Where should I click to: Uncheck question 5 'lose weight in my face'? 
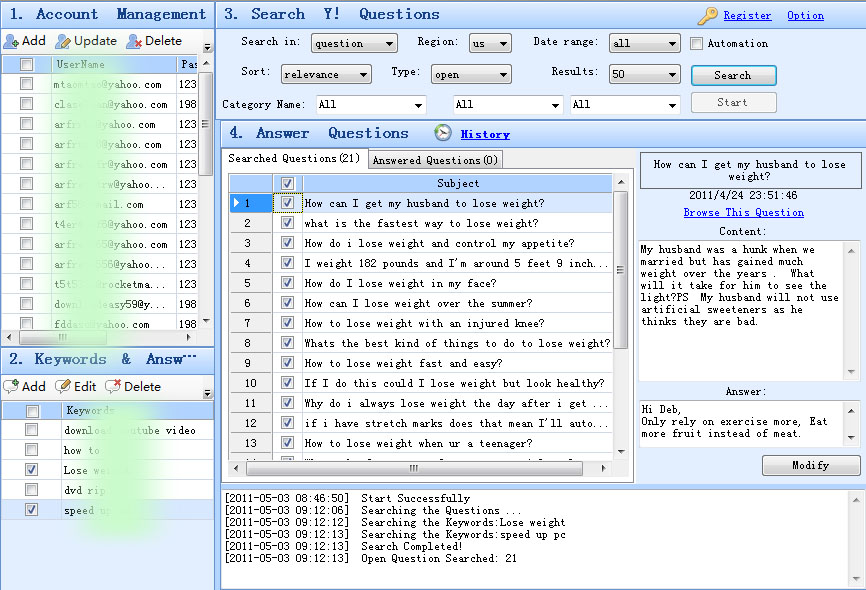pyautogui.click(x=287, y=283)
